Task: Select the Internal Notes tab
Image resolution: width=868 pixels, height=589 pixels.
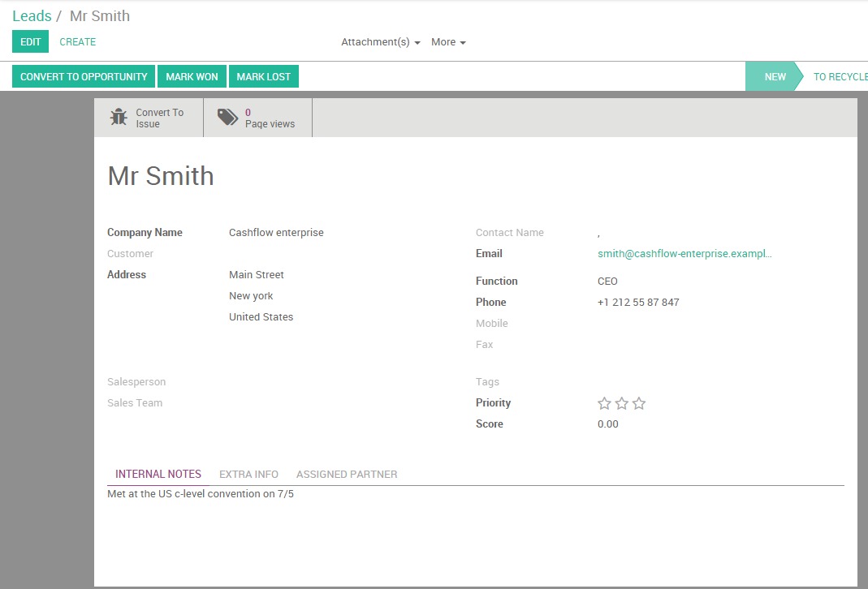Action: 158,475
